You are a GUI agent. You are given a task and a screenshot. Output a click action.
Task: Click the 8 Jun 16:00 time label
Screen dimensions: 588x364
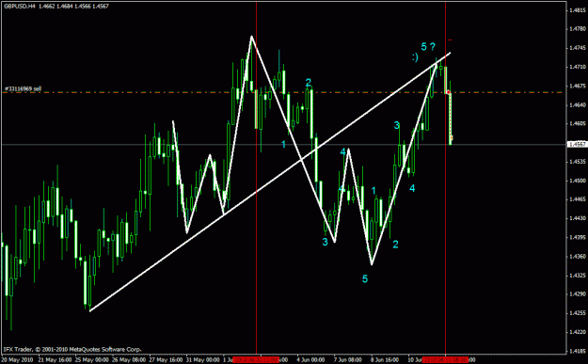(385, 360)
